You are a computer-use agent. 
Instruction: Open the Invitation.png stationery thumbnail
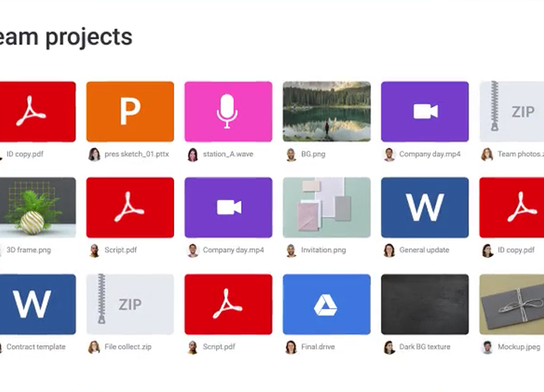pos(327,207)
